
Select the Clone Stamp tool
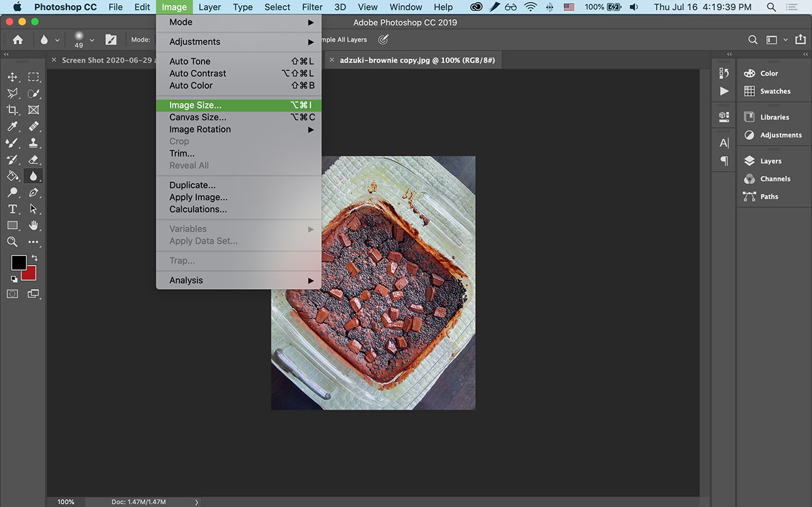tap(34, 143)
